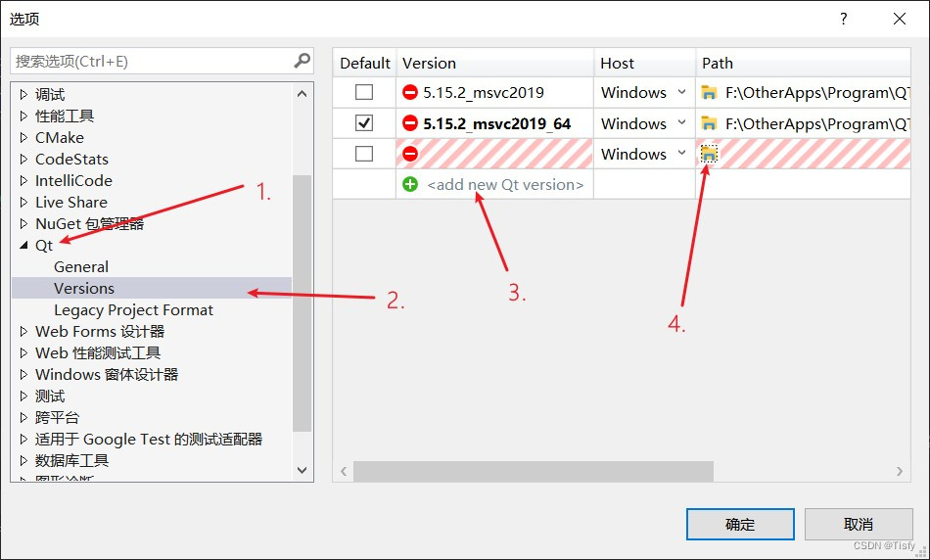
Task: Remove the 5.15.2_msvc2019_64 version via red icon
Action: click(x=410, y=123)
